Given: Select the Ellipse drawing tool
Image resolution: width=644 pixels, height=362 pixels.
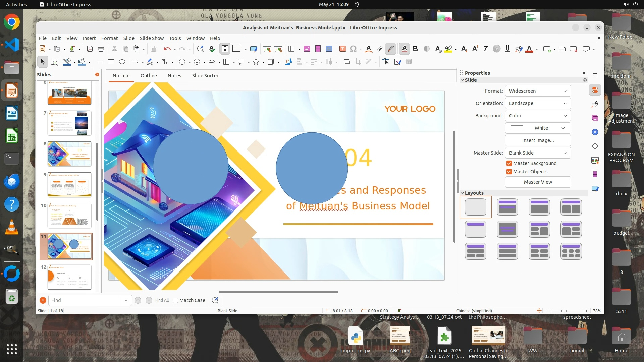Looking at the screenshot, I should (x=122, y=62).
